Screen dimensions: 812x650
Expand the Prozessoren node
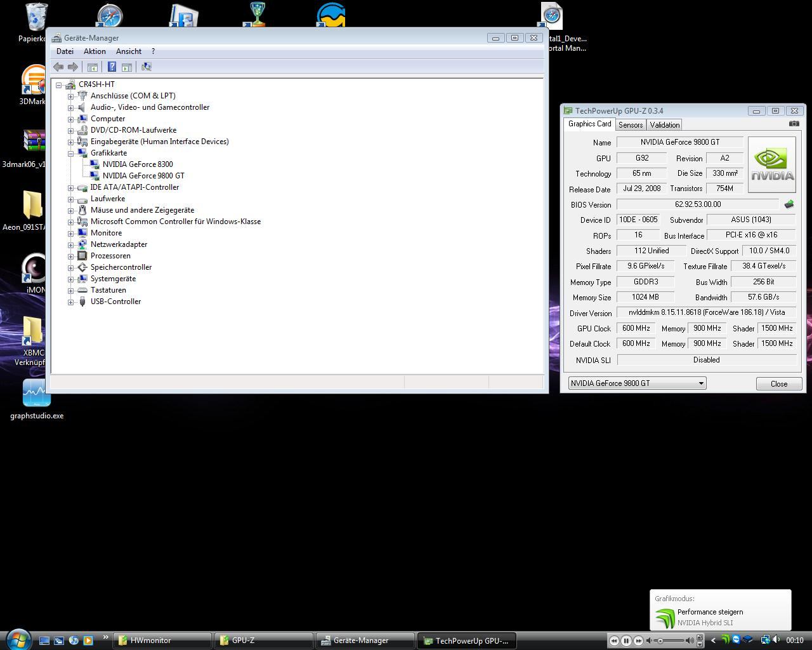coord(71,256)
